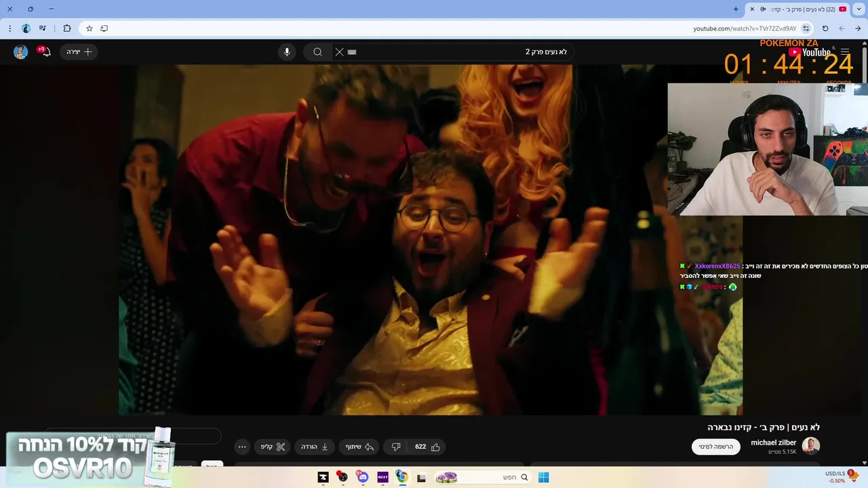Open Google Chrome from the taskbar
Screen dimensions: 868x488
401,477
